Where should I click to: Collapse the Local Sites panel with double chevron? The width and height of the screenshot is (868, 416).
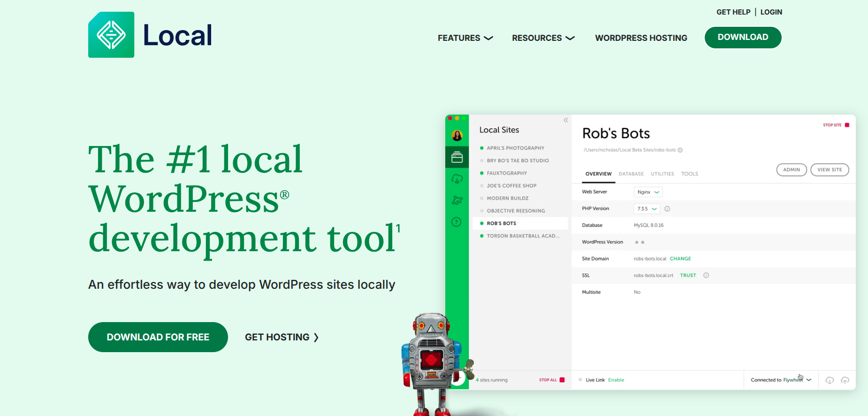(x=566, y=120)
